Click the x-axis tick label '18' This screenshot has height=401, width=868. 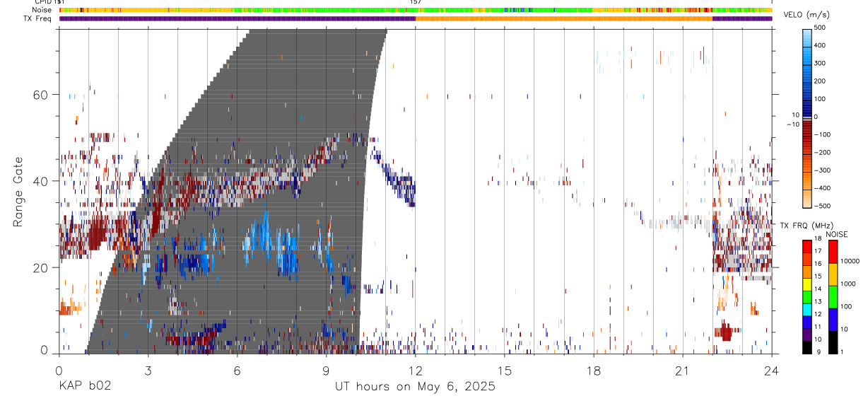click(594, 371)
